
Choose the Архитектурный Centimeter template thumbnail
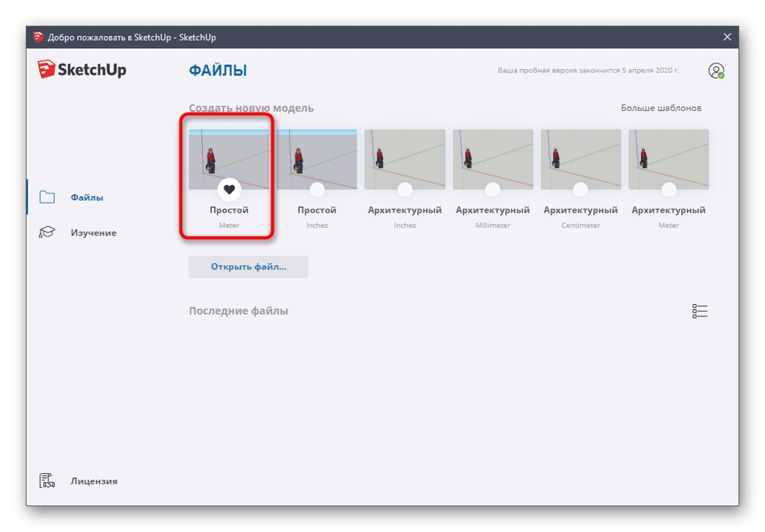(x=581, y=157)
